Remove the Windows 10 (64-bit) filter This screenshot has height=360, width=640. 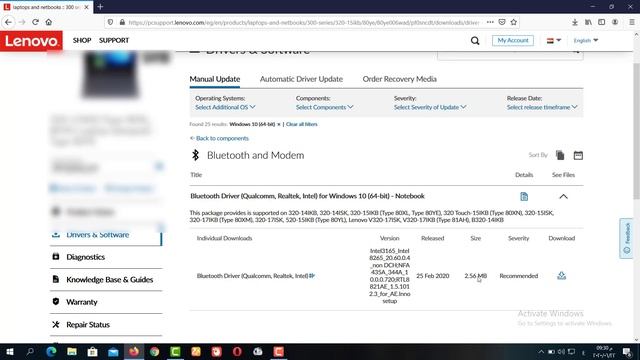(x=279, y=124)
